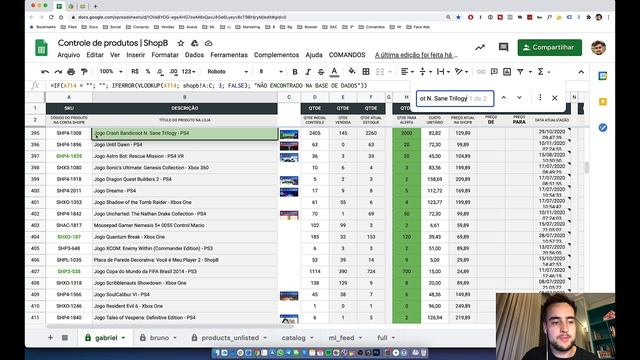View cloud save status

tap(209, 43)
